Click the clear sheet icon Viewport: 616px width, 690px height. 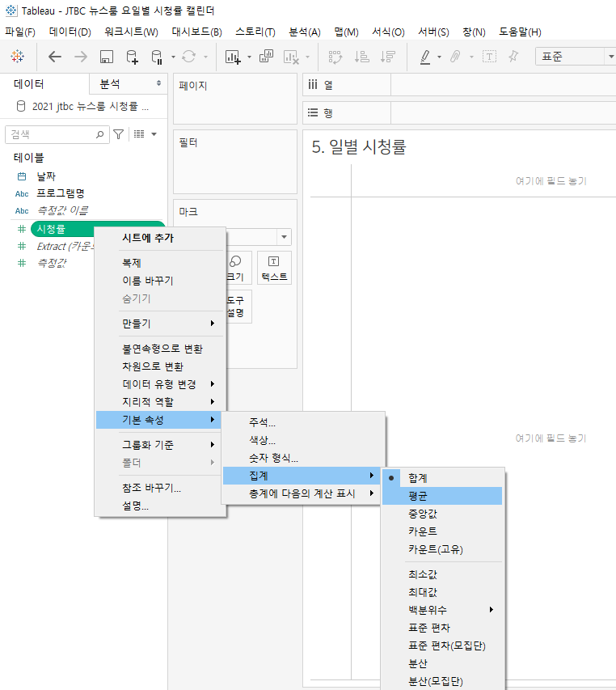click(291, 57)
